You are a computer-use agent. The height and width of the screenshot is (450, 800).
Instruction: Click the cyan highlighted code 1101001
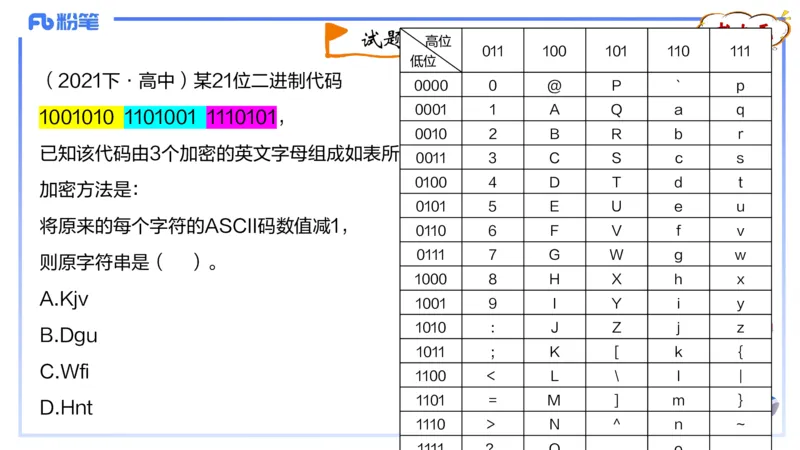click(164, 117)
